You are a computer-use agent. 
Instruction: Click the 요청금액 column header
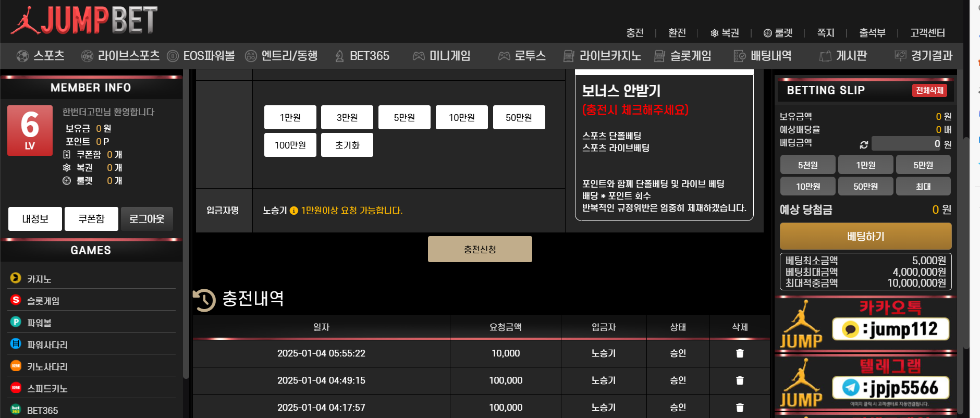[x=506, y=327]
